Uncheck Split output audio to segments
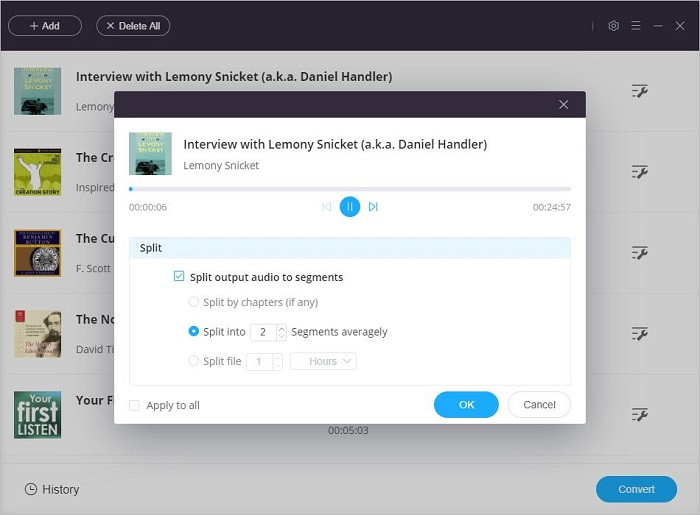The height and width of the screenshot is (515, 700). pyautogui.click(x=179, y=276)
